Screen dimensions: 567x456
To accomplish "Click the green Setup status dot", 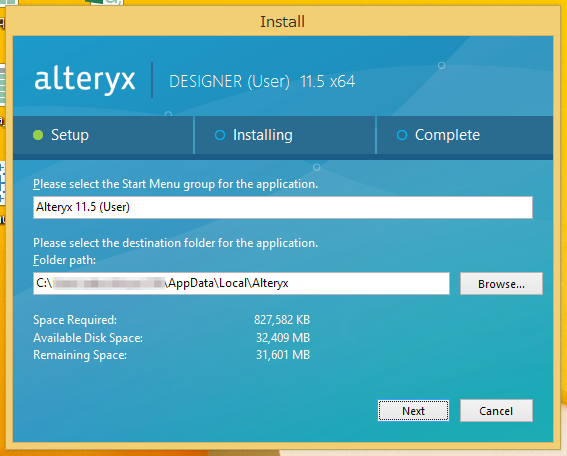I will (38, 135).
